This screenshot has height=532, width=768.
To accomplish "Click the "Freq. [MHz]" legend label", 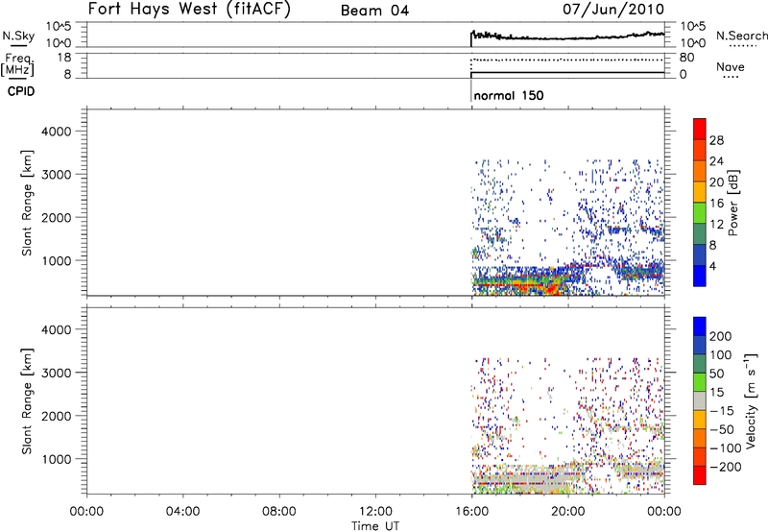I will [17, 64].
